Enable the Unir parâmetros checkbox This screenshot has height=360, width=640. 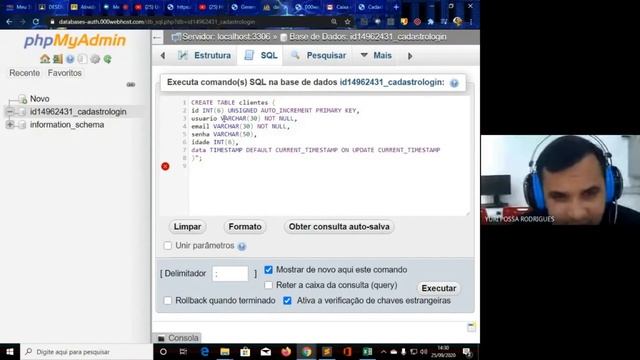(168, 246)
